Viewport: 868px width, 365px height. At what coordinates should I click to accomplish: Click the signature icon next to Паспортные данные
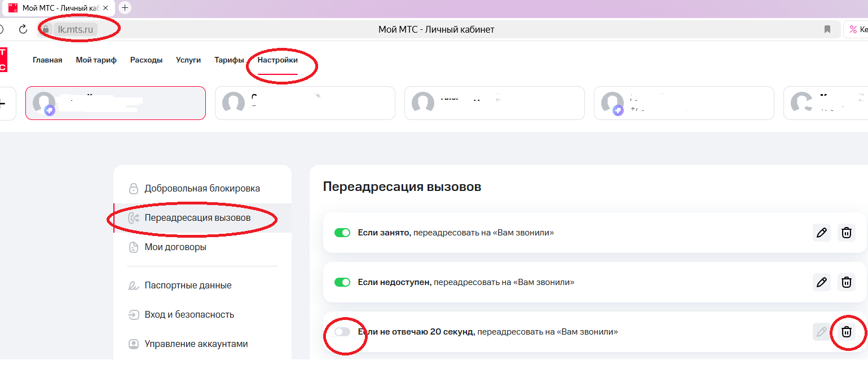(x=134, y=286)
